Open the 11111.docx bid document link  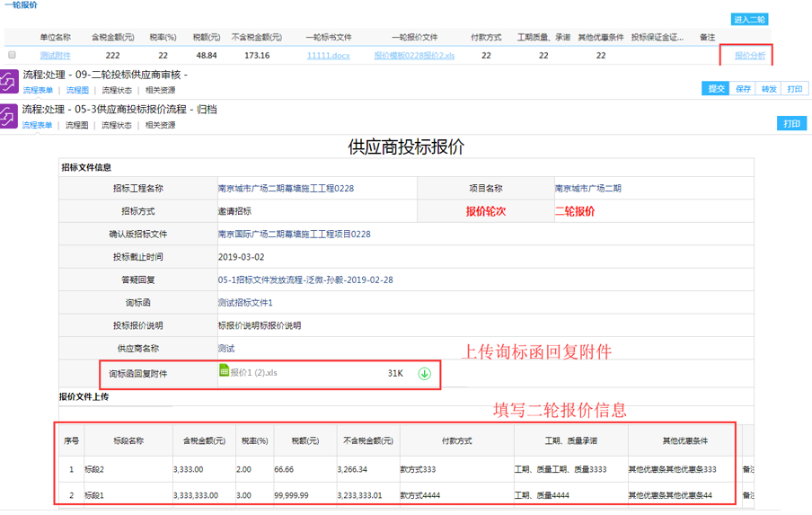point(328,56)
